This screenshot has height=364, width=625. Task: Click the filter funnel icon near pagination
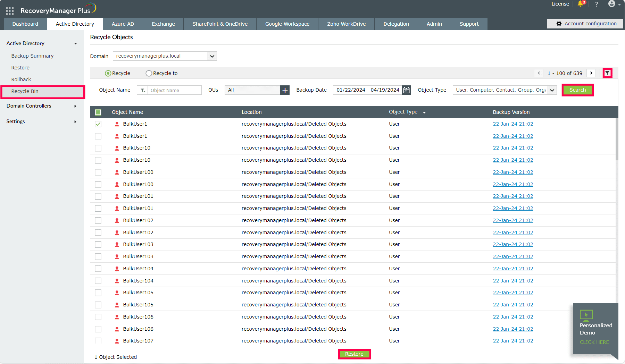click(x=607, y=73)
